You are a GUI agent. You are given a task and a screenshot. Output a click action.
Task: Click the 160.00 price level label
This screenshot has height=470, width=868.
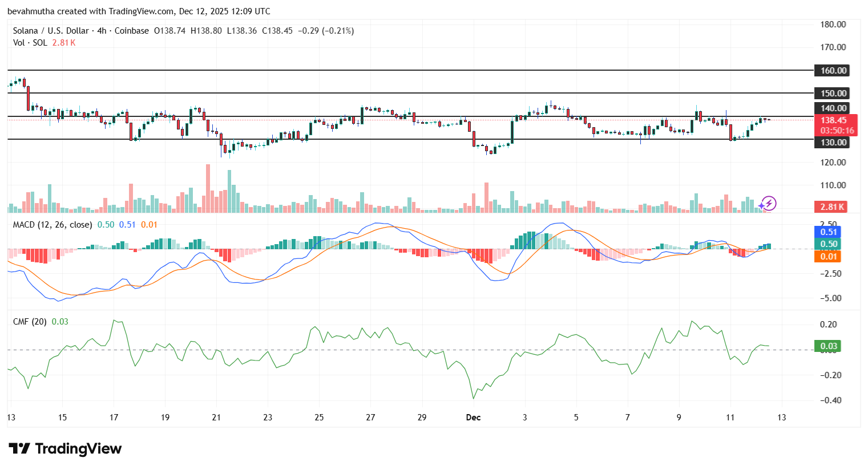tap(831, 71)
